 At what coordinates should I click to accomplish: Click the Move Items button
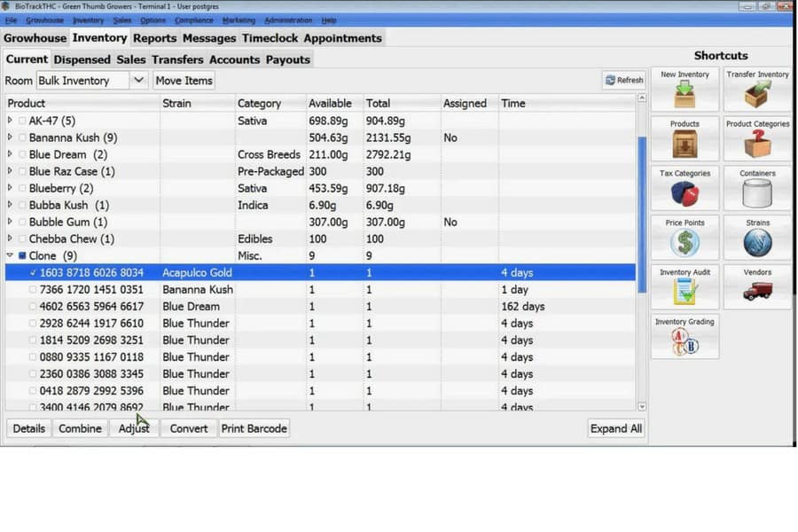coord(184,81)
